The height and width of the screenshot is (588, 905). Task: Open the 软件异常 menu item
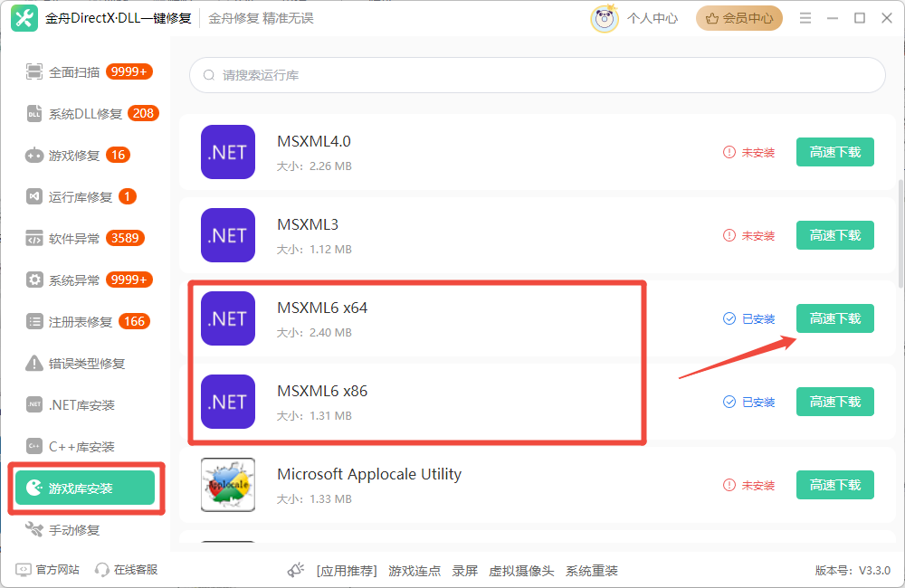point(87,238)
